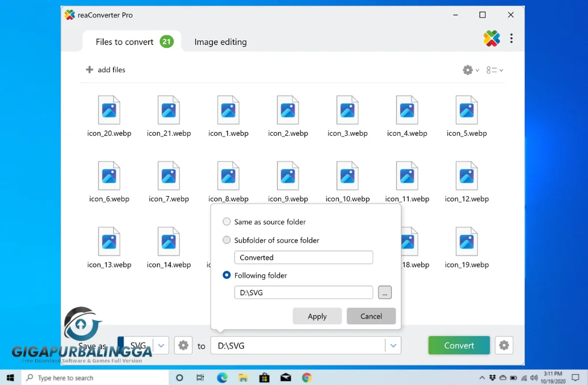Open the Windows Start menu
Screen dimensions: 588x385
tap(10, 378)
